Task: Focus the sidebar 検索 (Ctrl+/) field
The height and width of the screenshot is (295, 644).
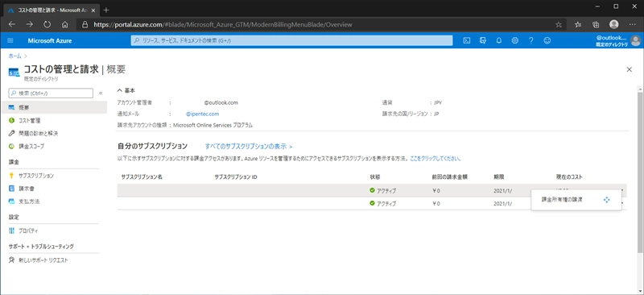Action: (51, 93)
